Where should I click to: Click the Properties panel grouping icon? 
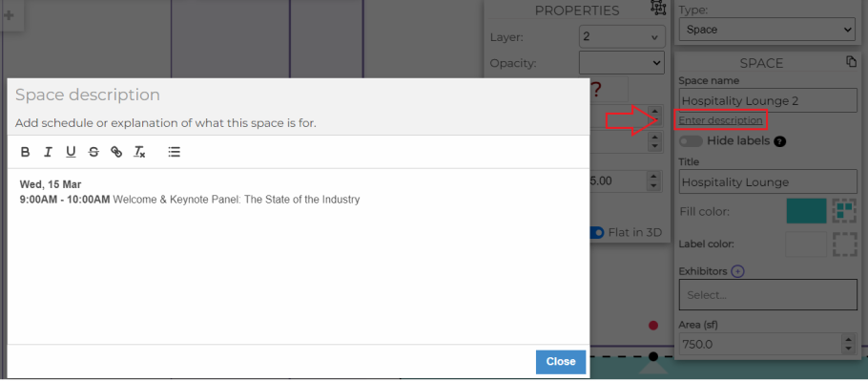click(657, 8)
